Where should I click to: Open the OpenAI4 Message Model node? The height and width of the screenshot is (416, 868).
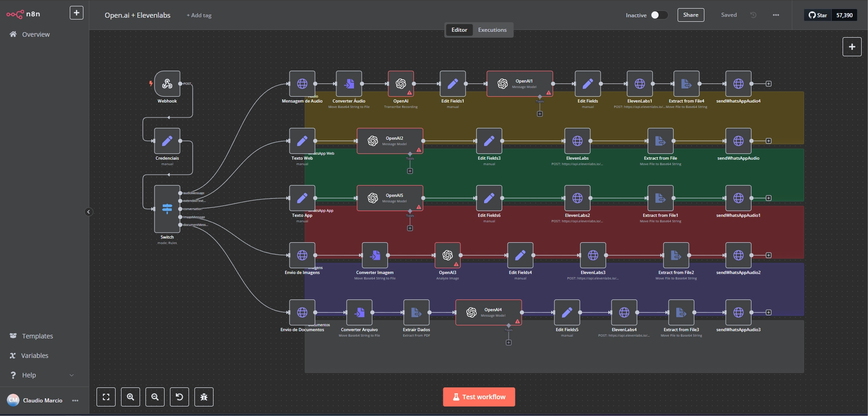click(489, 312)
